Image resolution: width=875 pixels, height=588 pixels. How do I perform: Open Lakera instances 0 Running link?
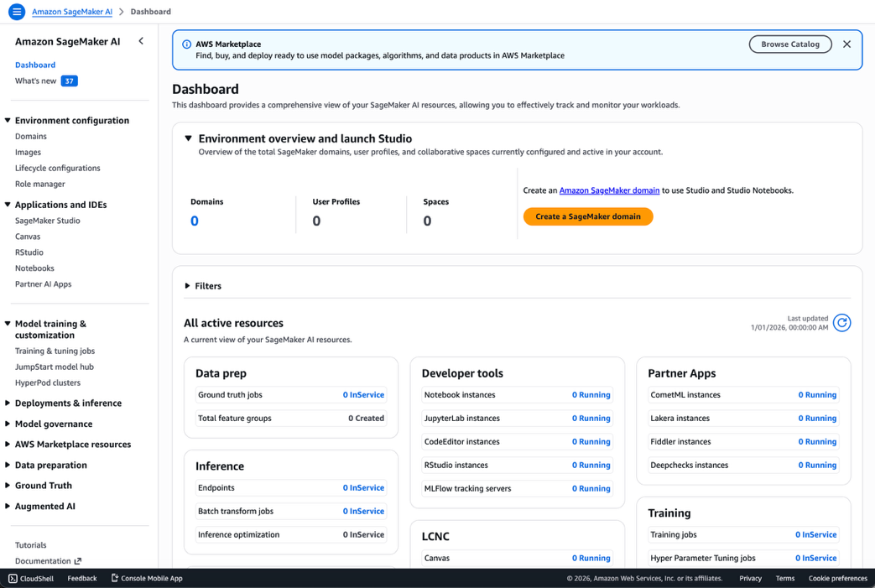pos(817,418)
